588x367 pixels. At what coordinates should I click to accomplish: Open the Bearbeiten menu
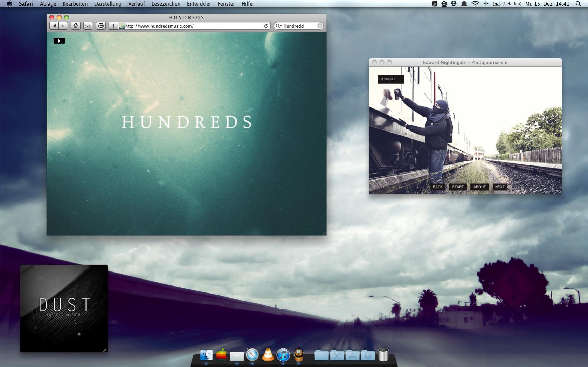tap(75, 4)
